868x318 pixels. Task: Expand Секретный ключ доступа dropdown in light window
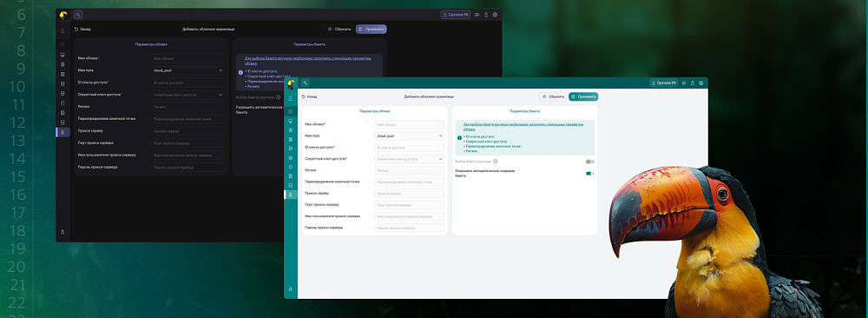pyautogui.click(x=409, y=159)
